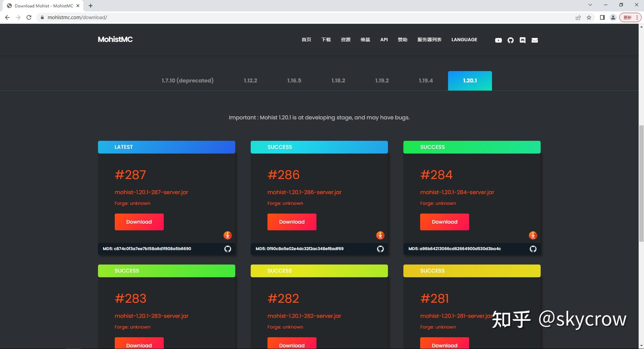
Task: Click the page vertical scrollbar thumb
Action: (641, 183)
